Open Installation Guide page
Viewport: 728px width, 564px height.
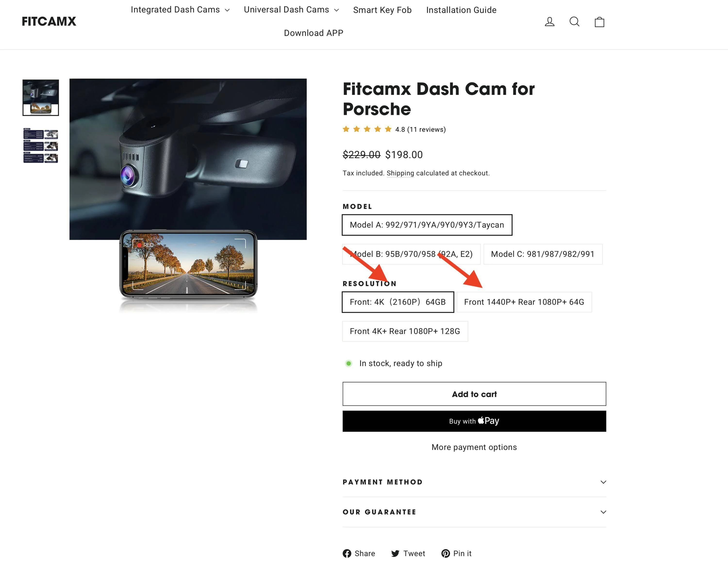tap(461, 10)
